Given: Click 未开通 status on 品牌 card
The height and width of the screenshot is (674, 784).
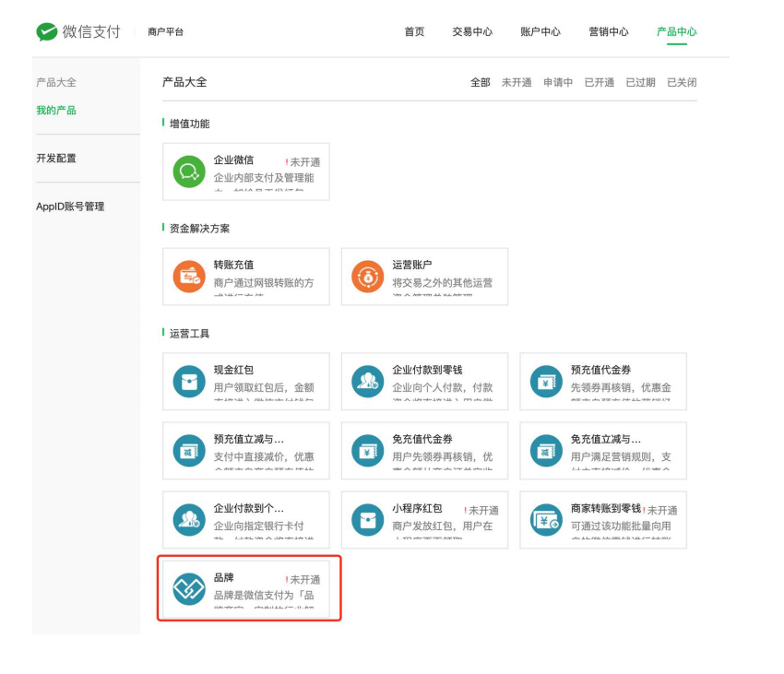Looking at the screenshot, I should click(x=303, y=580).
